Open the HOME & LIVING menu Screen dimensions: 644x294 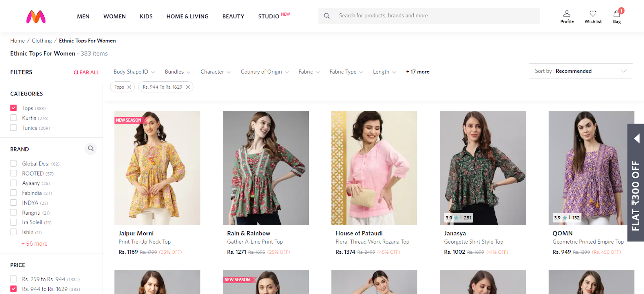click(x=188, y=17)
